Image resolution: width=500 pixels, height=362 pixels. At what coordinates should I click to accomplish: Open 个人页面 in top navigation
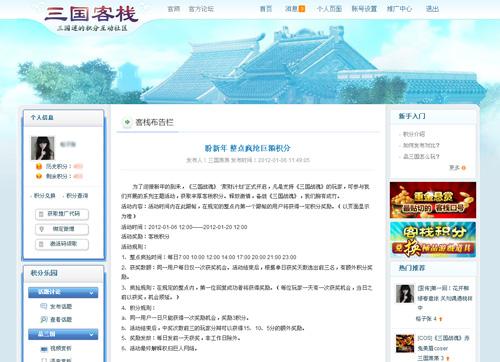(329, 9)
